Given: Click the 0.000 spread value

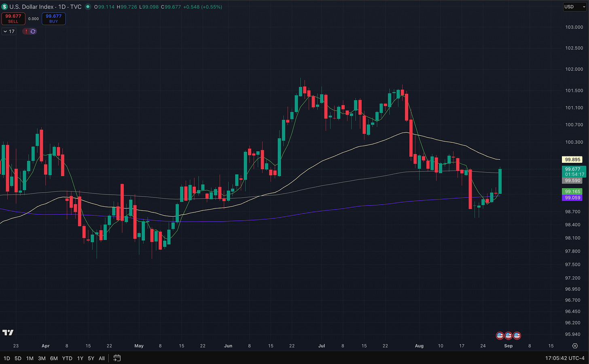Looking at the screenshot, I should coord(34,19).
